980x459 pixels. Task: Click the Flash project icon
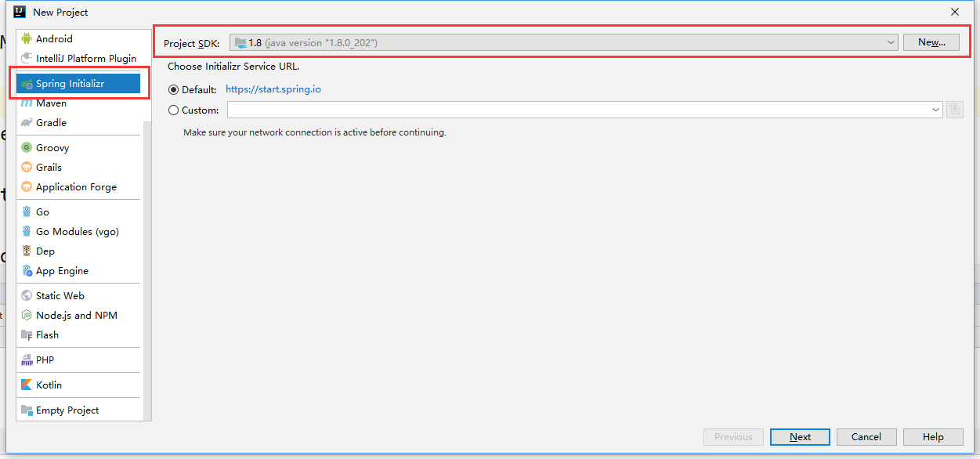click(x=27, y=334)
